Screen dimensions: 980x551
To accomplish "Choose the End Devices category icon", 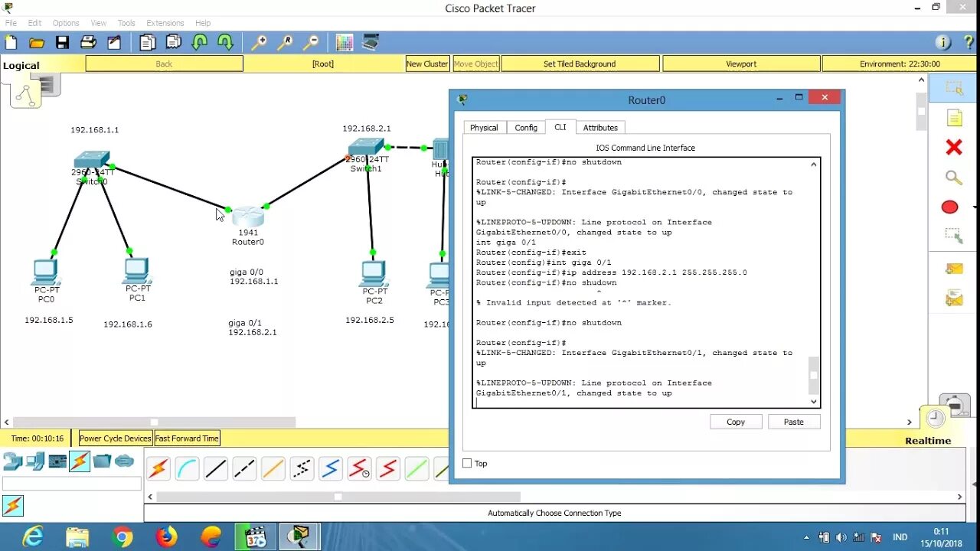I will tap(35, 461).
